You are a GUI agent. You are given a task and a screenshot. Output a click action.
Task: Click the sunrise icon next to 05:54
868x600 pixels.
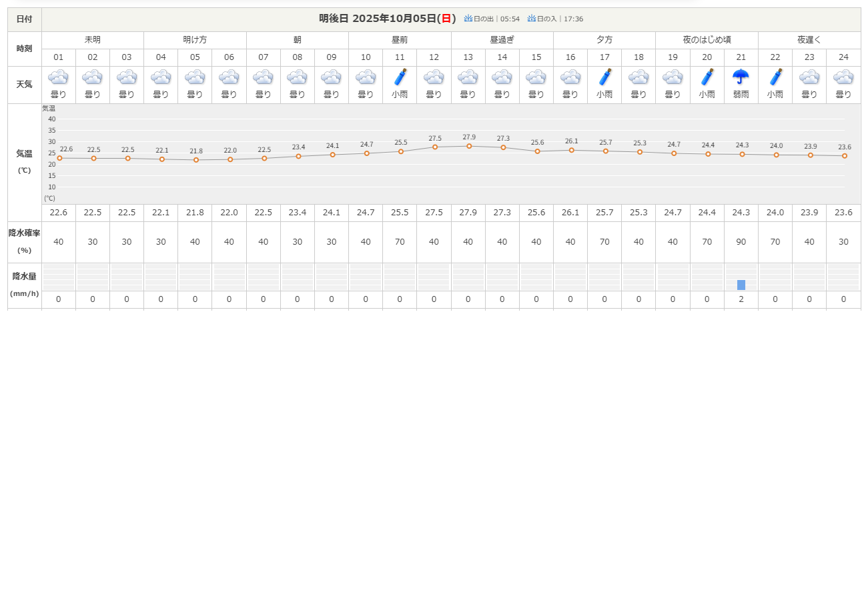(x=468, y=19)
